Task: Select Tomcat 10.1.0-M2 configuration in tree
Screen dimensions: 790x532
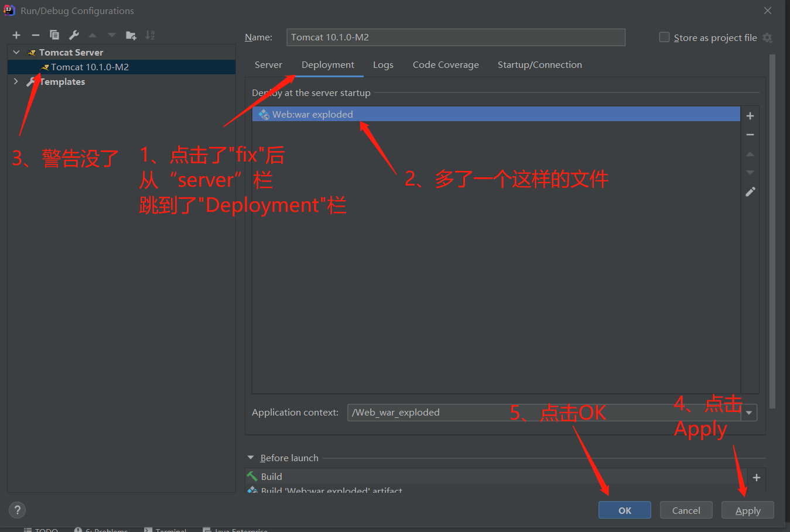Action: tap(122, 67)
